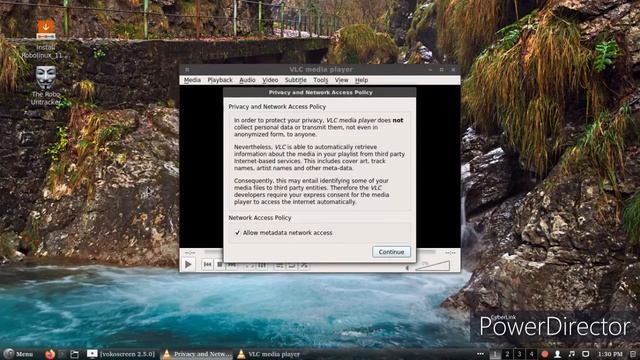Screen dimensions: 640x360
Task: Mute audio with the VLC speaker icon
Action: click(407, 268)
